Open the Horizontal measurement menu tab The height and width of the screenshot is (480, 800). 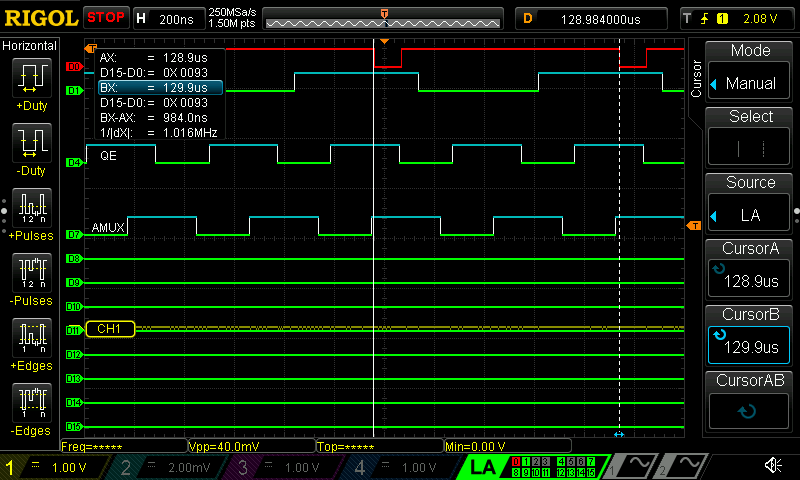tap(32, 46)
